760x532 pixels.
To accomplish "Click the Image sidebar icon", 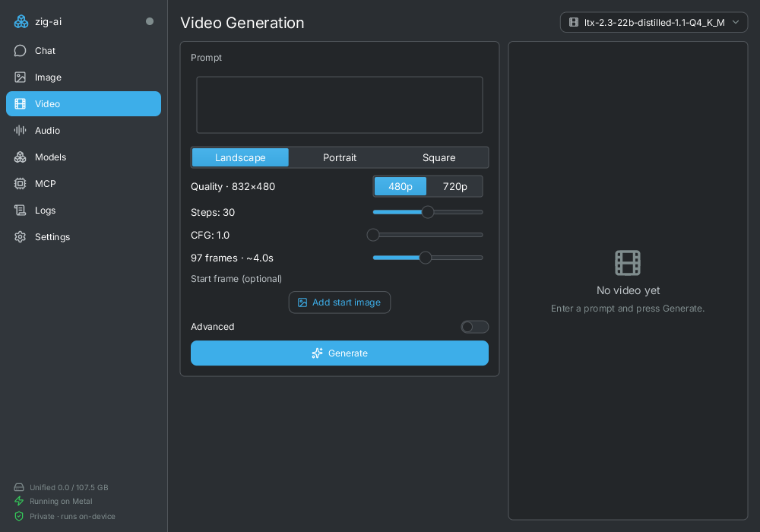I will tap(20, 78).
